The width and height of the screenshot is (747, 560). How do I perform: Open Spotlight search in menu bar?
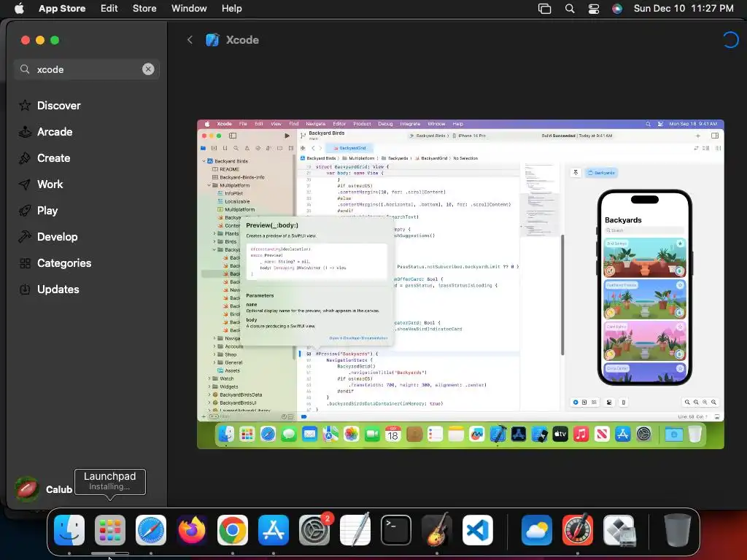pyautogui.click(x=570, y=9)
